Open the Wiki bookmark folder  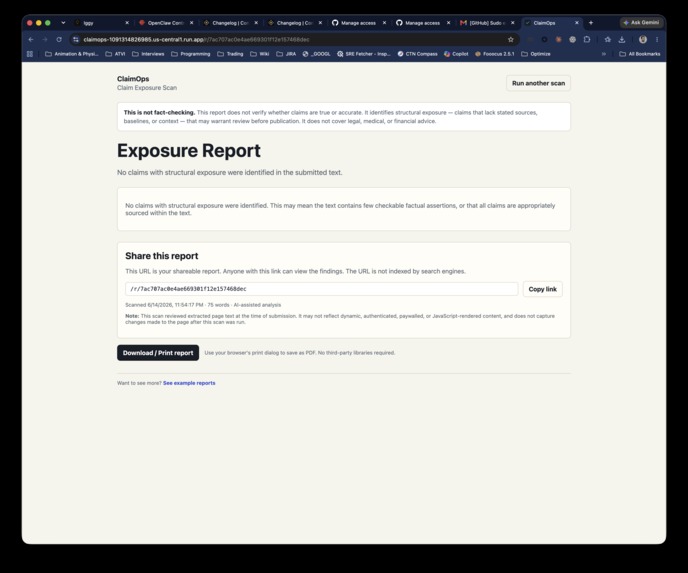(x=259, y=54)
